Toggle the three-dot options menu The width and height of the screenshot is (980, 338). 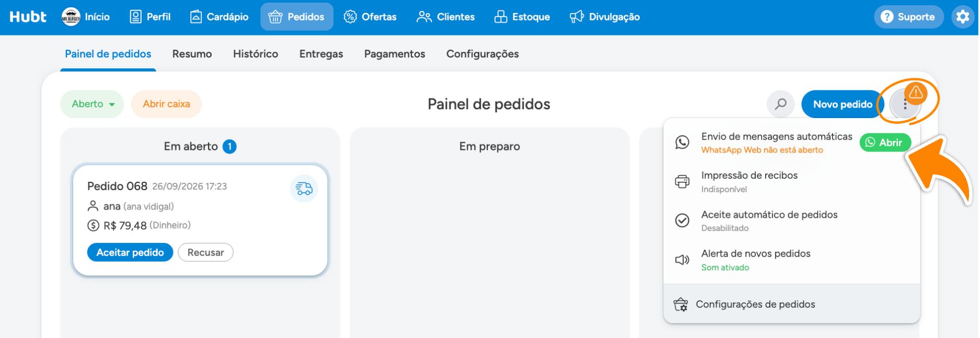point(905,105)
